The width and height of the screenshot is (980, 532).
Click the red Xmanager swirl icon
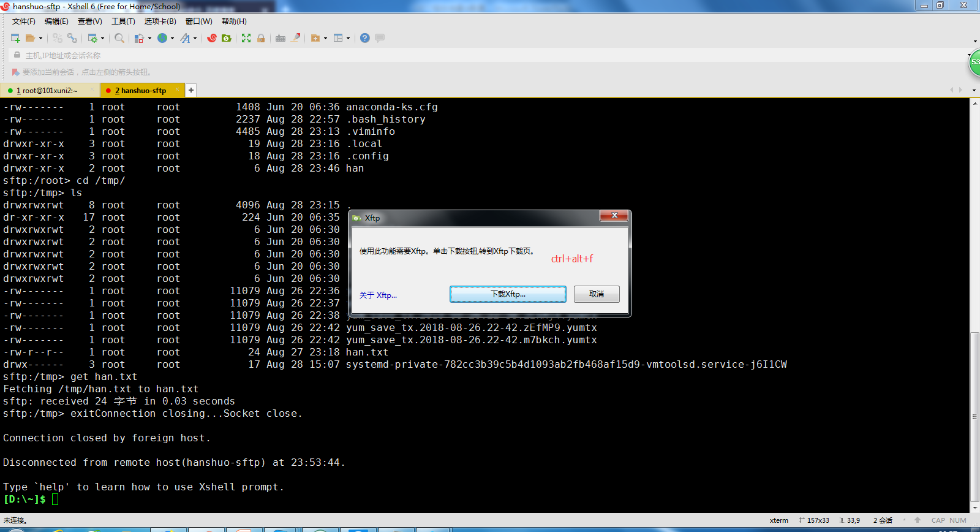(x=212, y=38)
